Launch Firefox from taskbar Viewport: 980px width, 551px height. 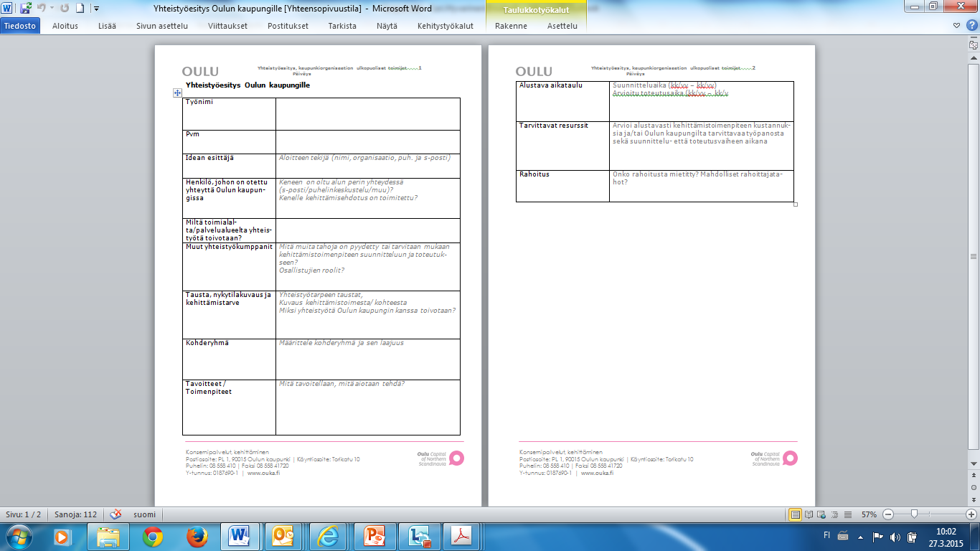pos(197,537)
